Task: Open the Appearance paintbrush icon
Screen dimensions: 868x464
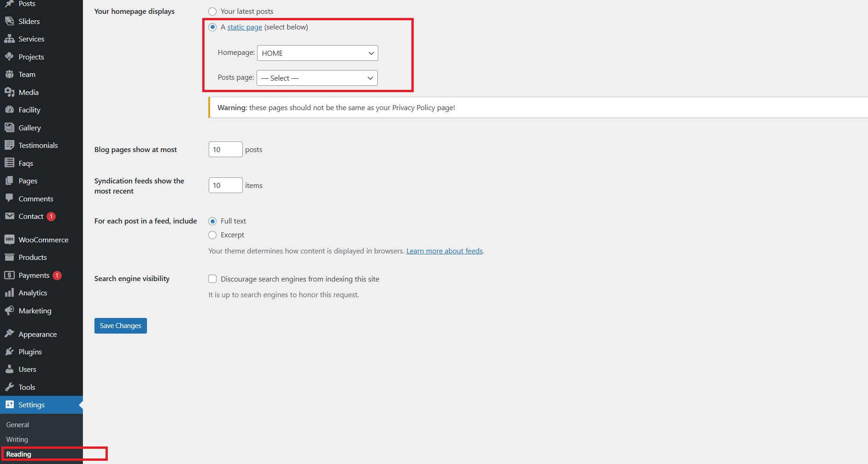Action: [9, 334]
